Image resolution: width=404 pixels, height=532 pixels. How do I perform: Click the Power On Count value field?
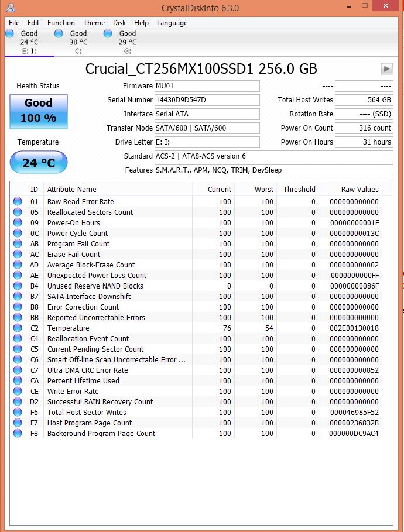click(x=364, y=128)
